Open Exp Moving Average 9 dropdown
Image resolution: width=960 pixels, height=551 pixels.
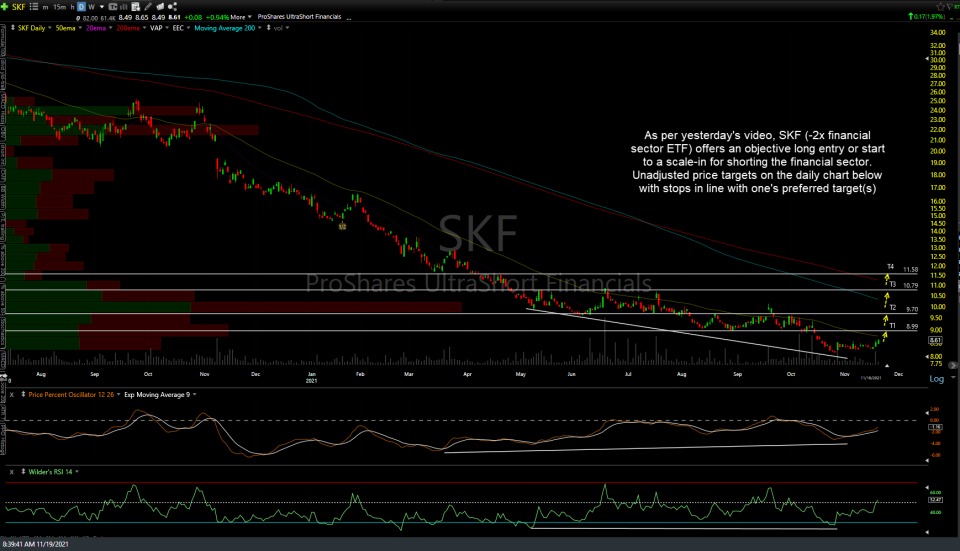click(195, 394)
